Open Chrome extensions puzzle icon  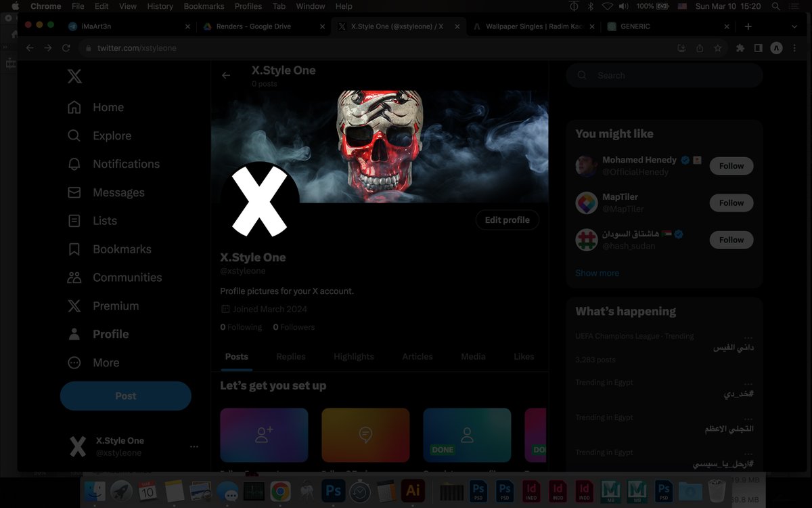740,48
